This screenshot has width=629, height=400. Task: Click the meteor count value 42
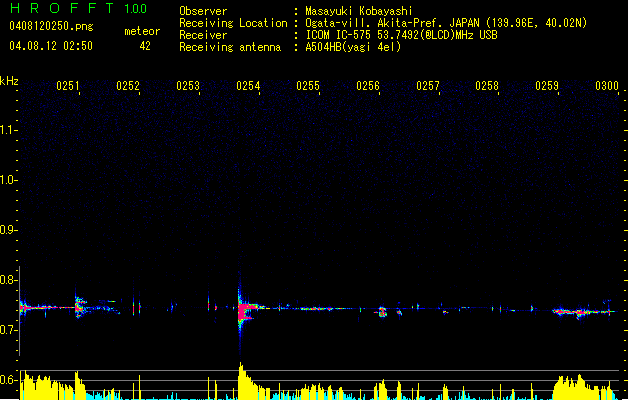pyautogui.click(x=145, y=46)
